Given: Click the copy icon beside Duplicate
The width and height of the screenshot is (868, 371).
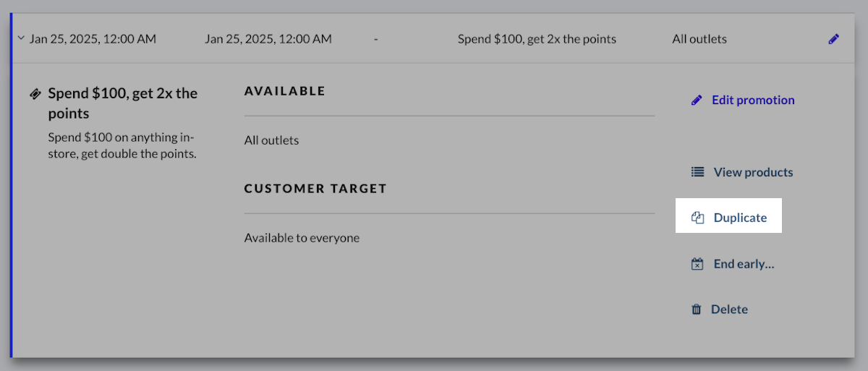Looking at the screenshot, I should (x=697, y=218).
